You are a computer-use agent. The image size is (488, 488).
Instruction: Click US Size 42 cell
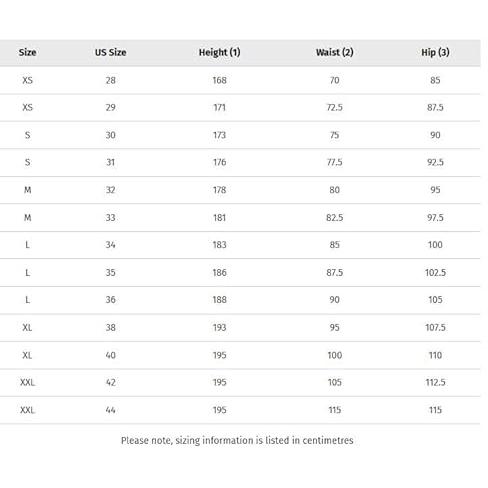110,382
